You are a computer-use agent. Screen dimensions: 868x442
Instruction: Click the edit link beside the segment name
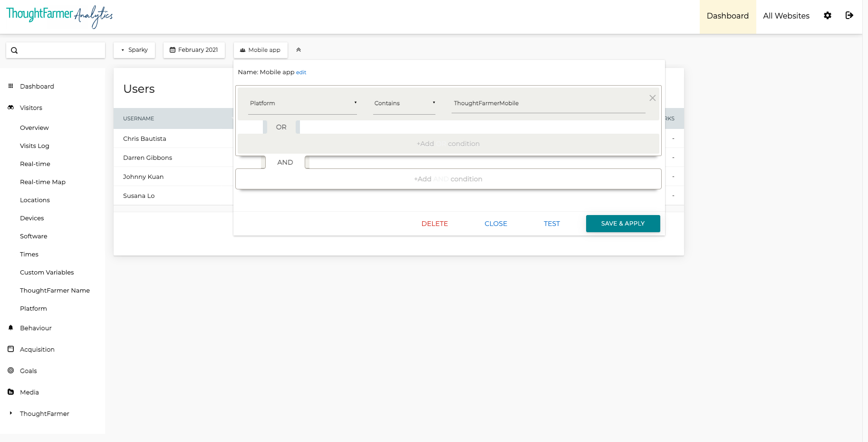pyautogui.click(x=301, y=73)
